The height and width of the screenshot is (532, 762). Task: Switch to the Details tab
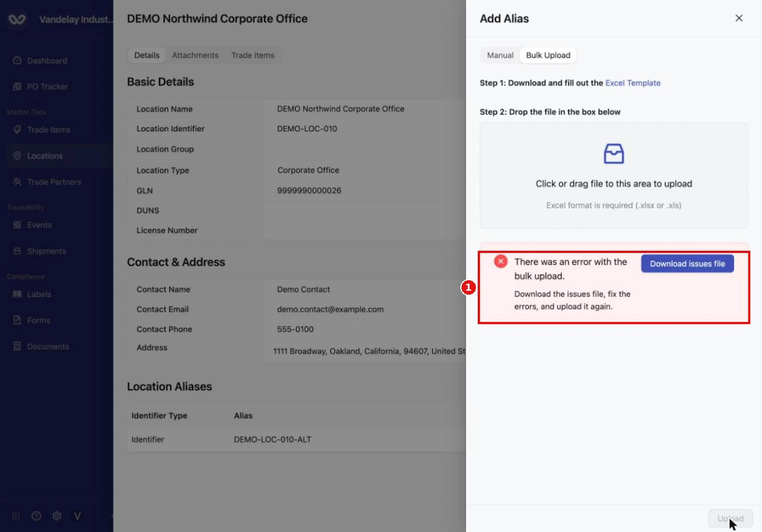(147, 55)
